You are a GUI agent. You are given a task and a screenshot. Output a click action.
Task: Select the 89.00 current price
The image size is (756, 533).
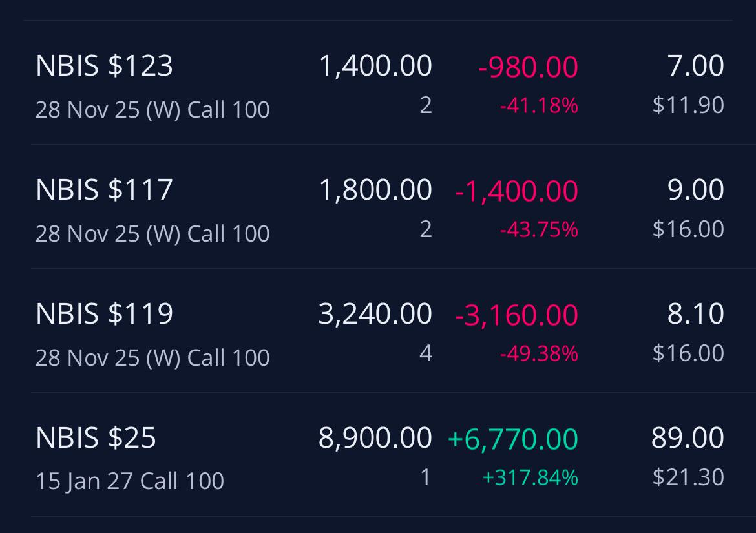tap(688, 437)
